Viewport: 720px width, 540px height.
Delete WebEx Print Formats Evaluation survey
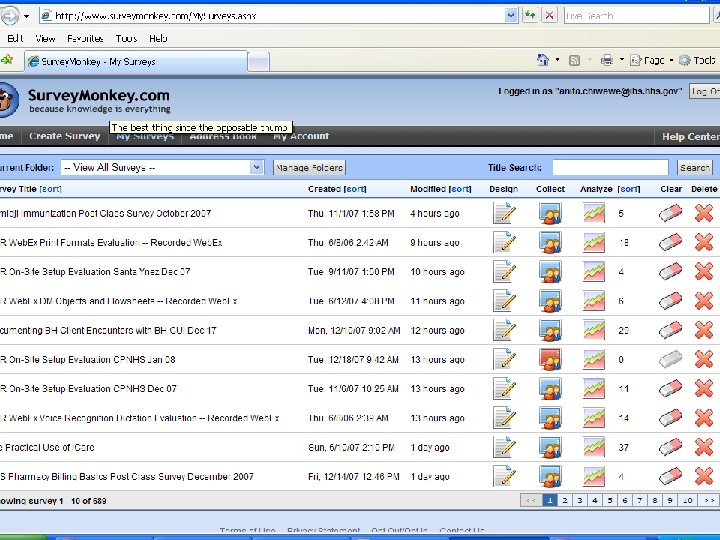coord(704,242)
